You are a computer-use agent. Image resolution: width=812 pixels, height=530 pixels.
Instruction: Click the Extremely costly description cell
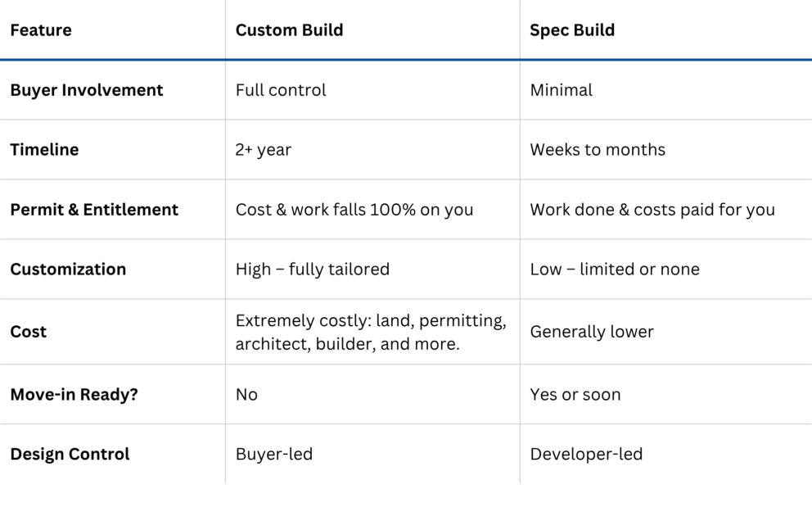(x=371, y=332)
